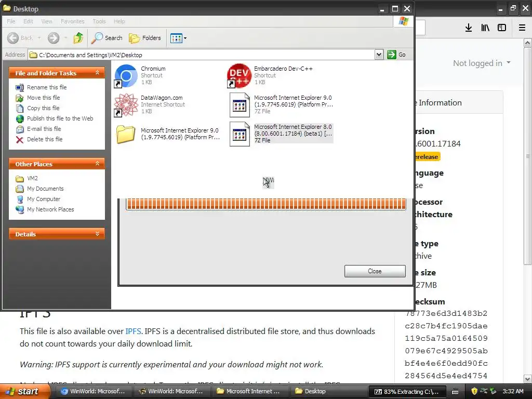
Task: Click Delete this file
Action: pyautogui.click(x=45, y=139)
